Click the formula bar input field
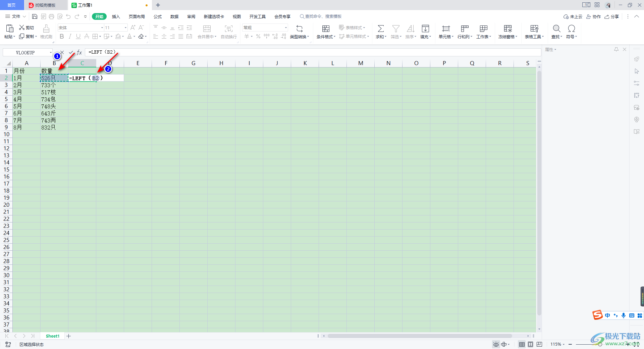Screen dimensions: 644x349 pos(313,52)
